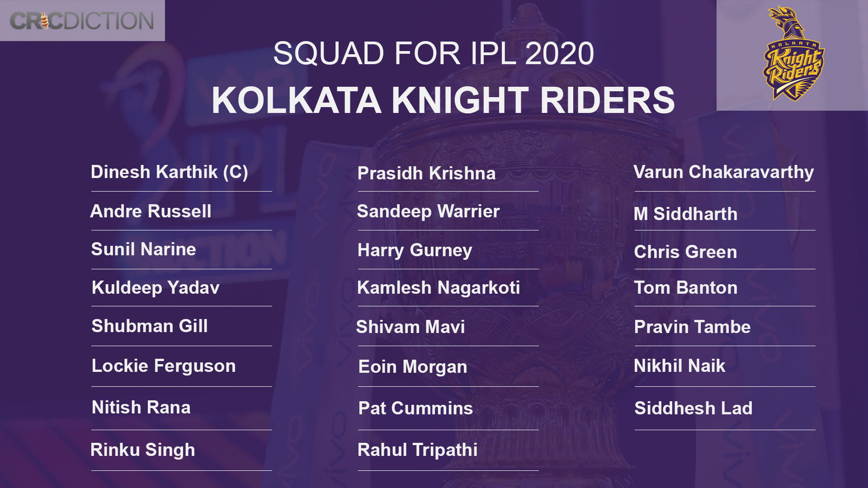
Task: Click on Pravin Tambe
Action: pos(692,327)
